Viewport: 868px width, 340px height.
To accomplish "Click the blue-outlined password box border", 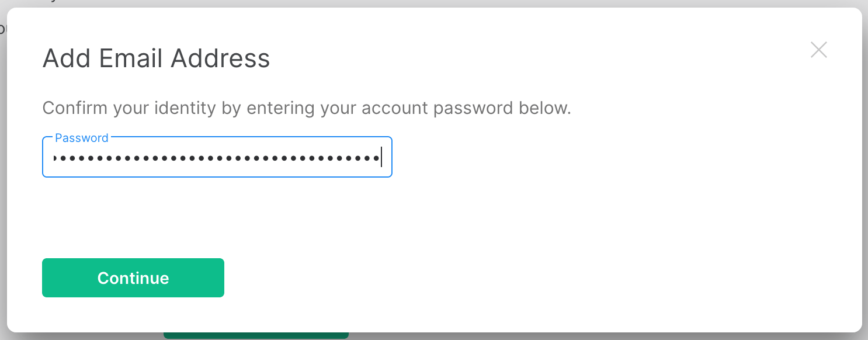I will pos(217,177).
